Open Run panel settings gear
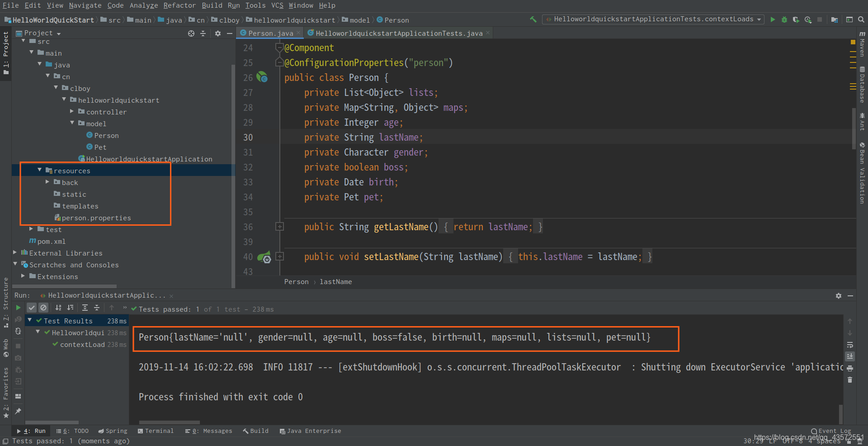Screen dimensions: 868x446 [839, 296]
